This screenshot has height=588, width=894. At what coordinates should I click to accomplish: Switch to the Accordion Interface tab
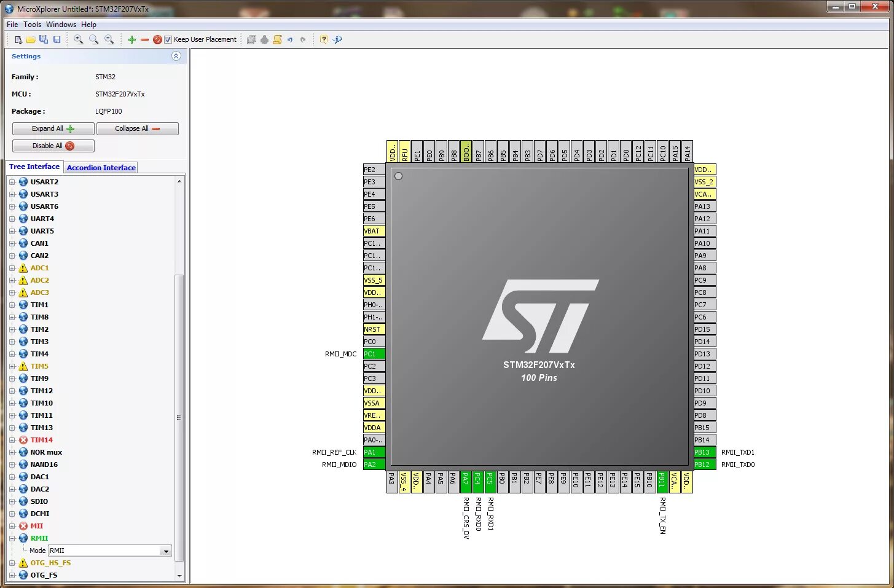coord(101,168)
